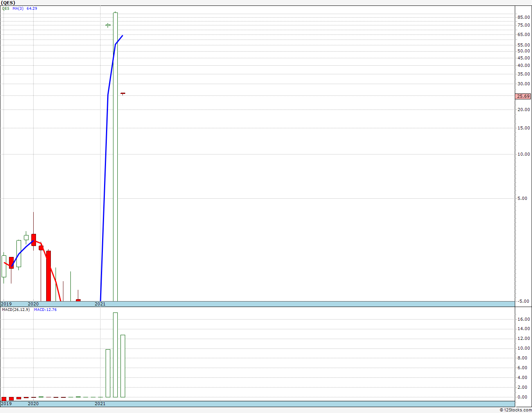The image size is (532, 413).
Task: Click the 2021 label under the price chart
Action: pyautogui.click(x=100, y=304)
